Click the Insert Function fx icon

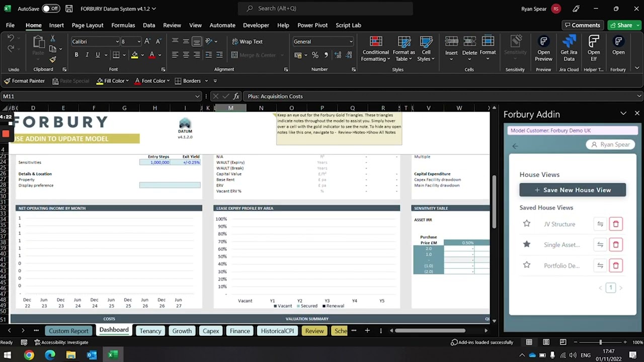pyautogui.click(x=236, y=96)
